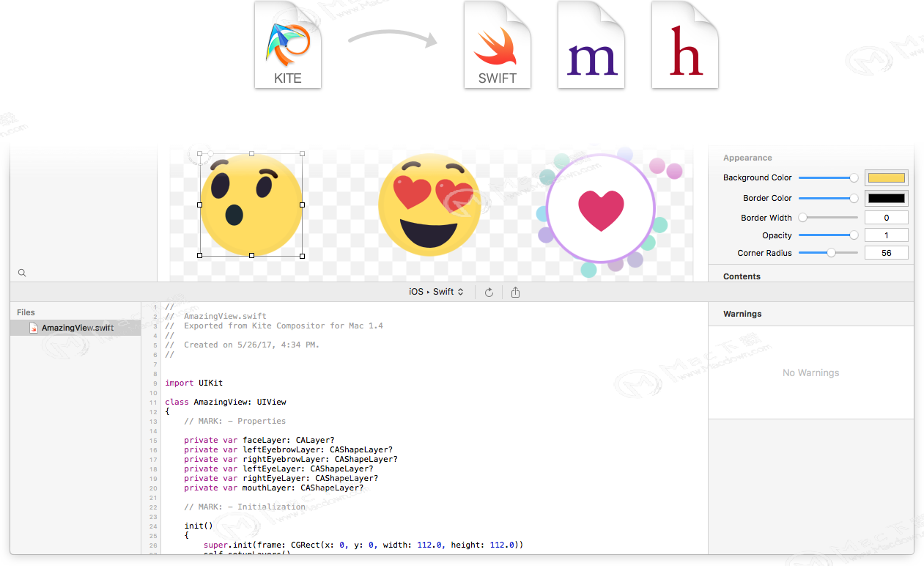This screenshot has height=566, width=924.
Task: Click the Warnings panel header
Action: [x=742, y=314]
